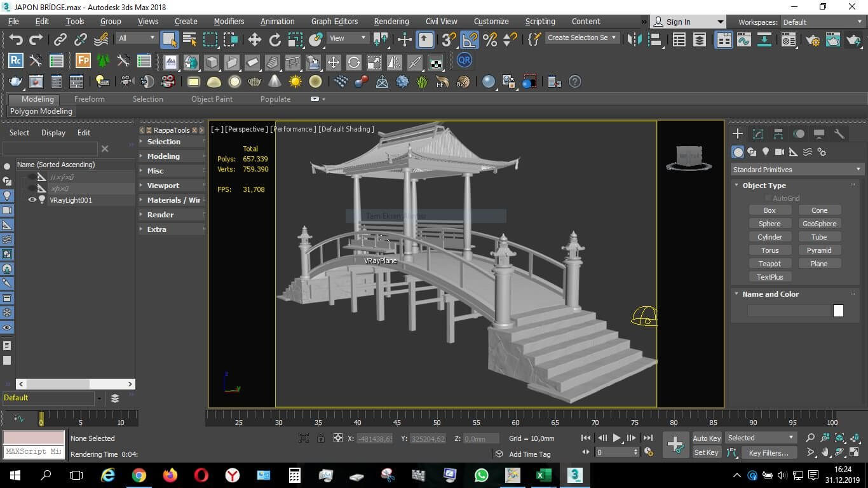Viewport: 868px width, 488px height.
Task: Click the RC plugin icon
Action: [15, 61]
